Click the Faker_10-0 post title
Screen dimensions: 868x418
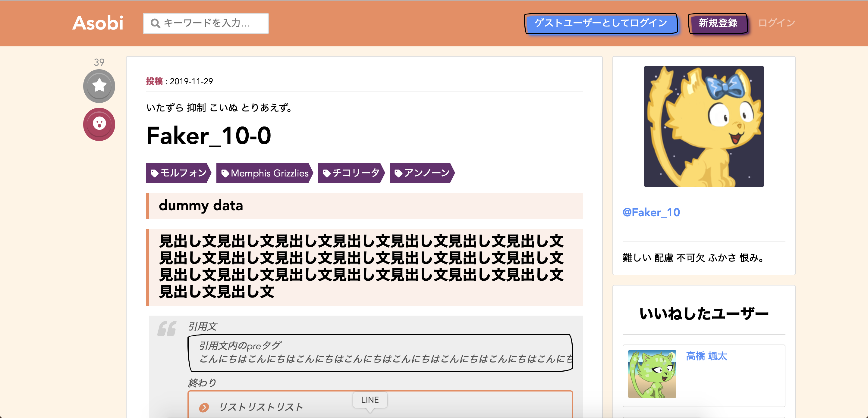pyautogui.click(x=209, y=136)
